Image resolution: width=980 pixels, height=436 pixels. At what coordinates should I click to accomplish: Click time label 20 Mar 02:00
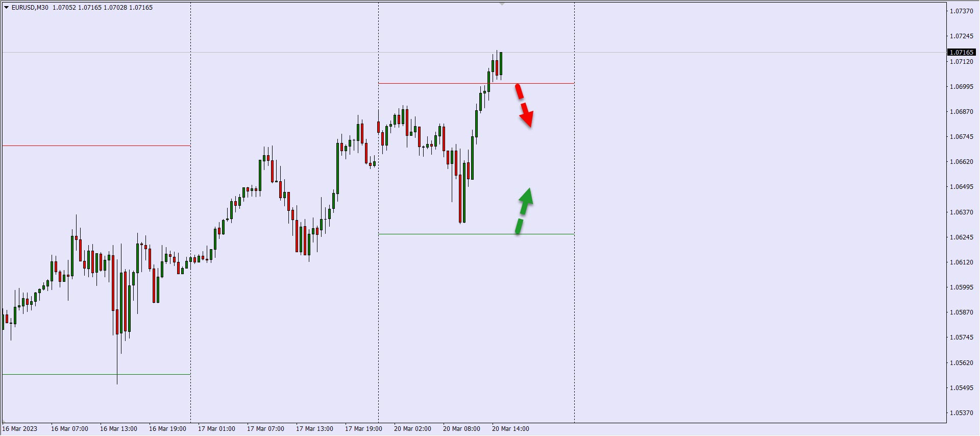pyautogui.click(x=412, y=429)
